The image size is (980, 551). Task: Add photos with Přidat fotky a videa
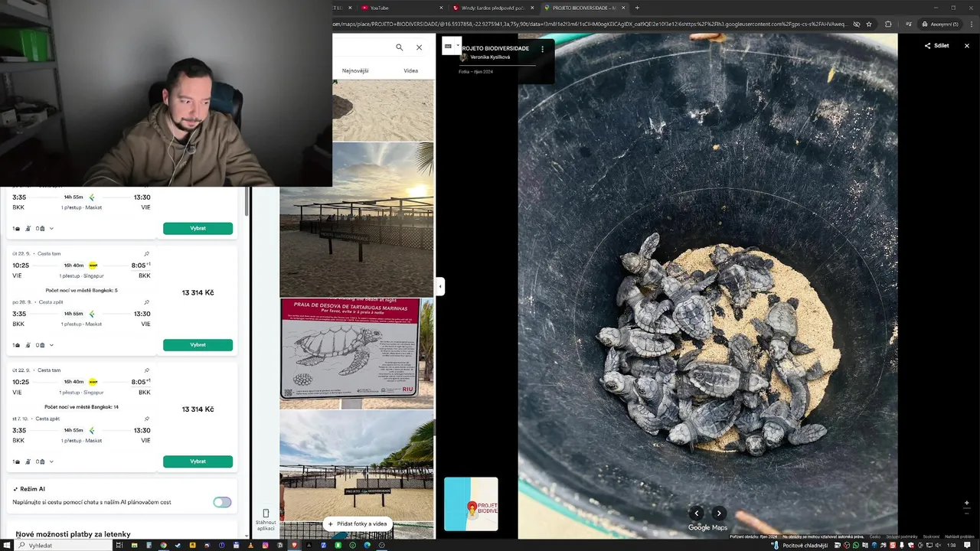coord(358,524)
